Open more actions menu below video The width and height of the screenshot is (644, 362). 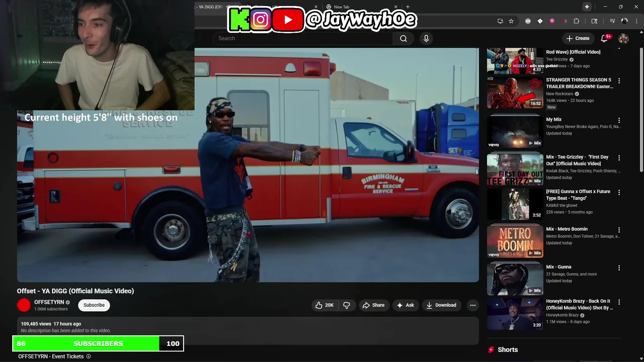[472, 305]
